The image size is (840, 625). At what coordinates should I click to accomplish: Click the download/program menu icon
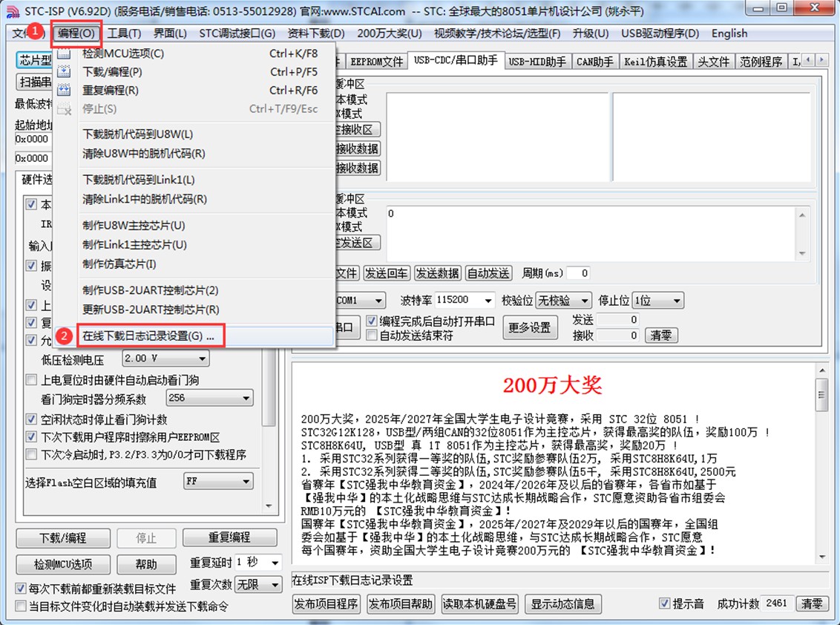64,72
